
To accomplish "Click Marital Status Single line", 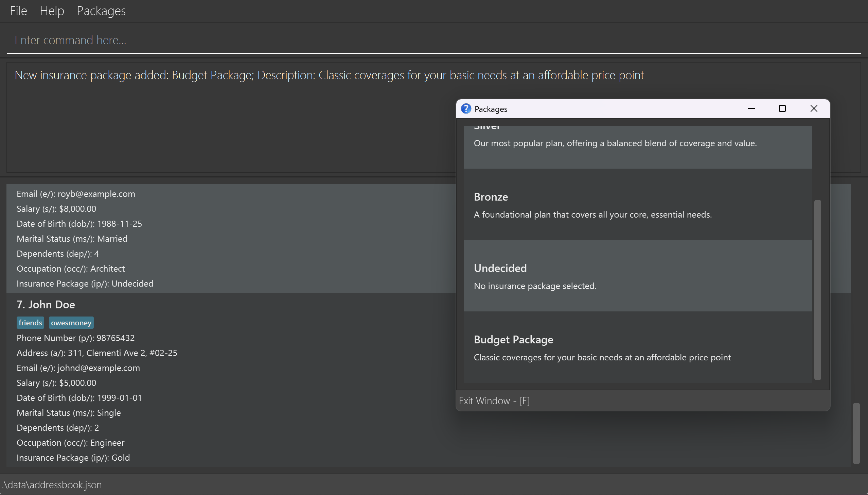I will pos(69,413).
